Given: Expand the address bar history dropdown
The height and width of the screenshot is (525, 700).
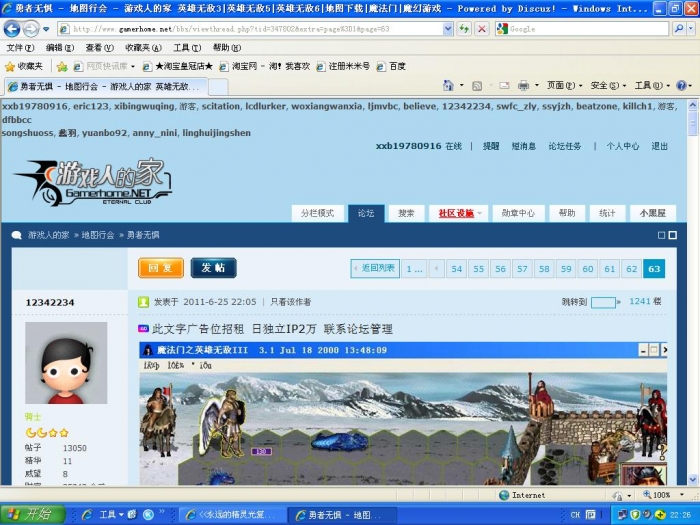Looking at the screenshot, I should click(448, 29).
